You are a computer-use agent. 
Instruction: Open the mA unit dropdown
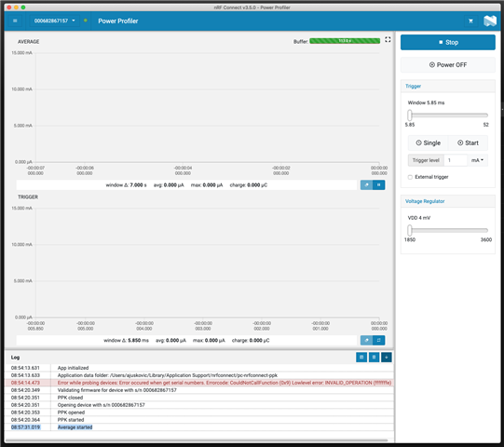coord(477,160)
